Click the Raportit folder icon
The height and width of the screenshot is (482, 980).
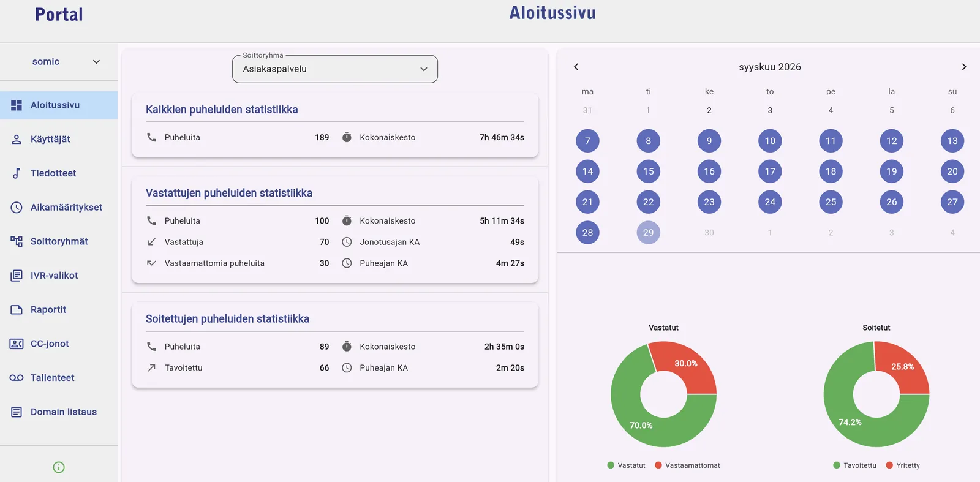point(17,310)
